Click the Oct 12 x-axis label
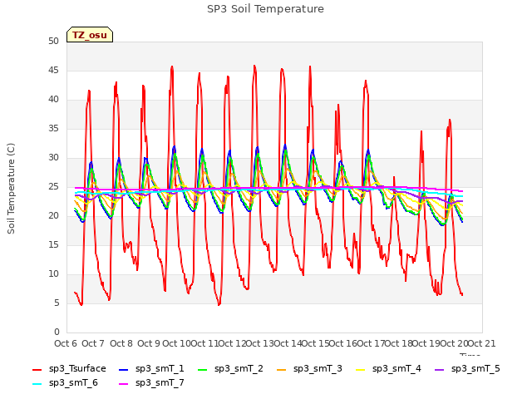Image resolution: width=532 pixels, height=399 pixels. point(232,343)
